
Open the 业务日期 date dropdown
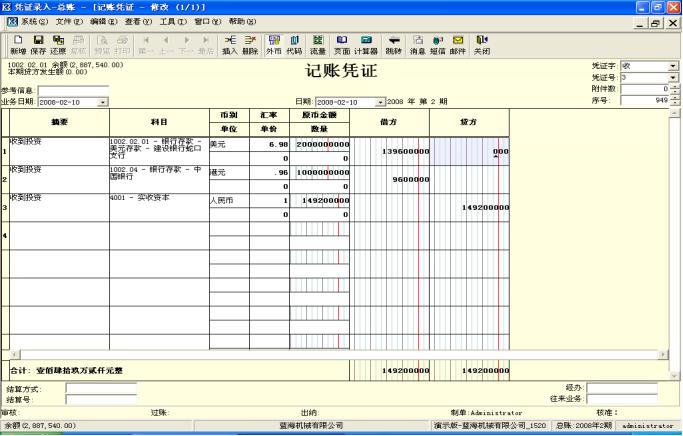click(x=103, y=102)
